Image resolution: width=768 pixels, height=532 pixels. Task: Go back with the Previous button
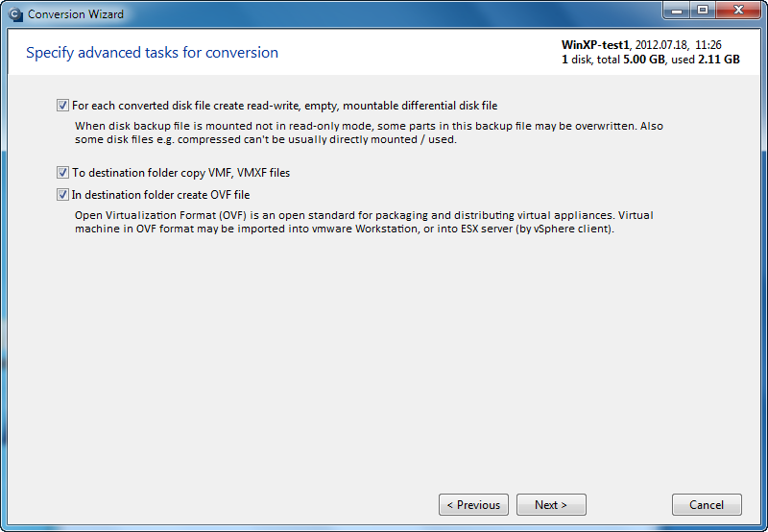click(473, 504)
